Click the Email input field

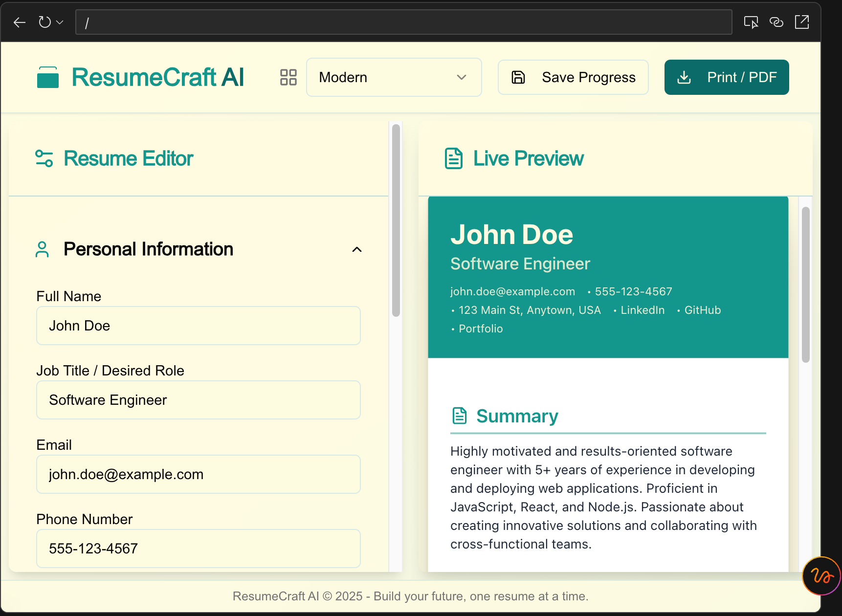[199, 474]
